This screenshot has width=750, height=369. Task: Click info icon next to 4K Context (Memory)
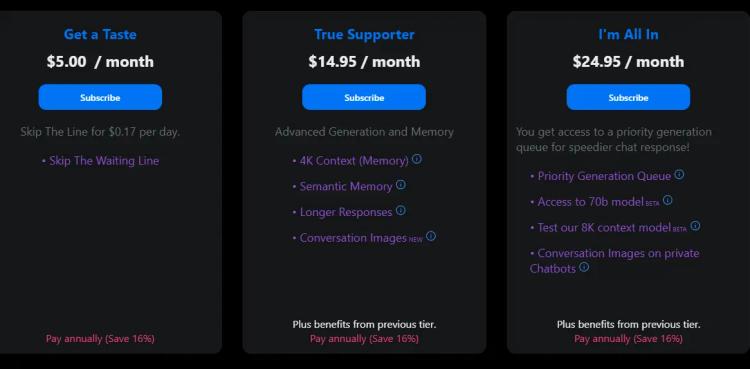[x=417, y=159]
